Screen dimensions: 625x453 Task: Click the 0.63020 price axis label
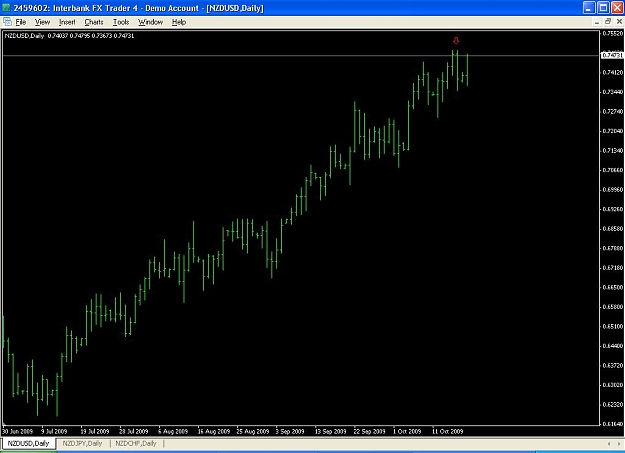tap(613, 385)
